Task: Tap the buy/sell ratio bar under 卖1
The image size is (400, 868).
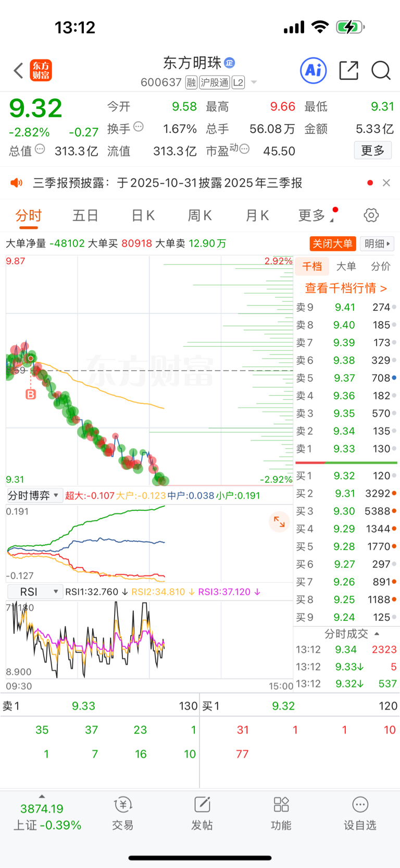Action: coord(346,462)
